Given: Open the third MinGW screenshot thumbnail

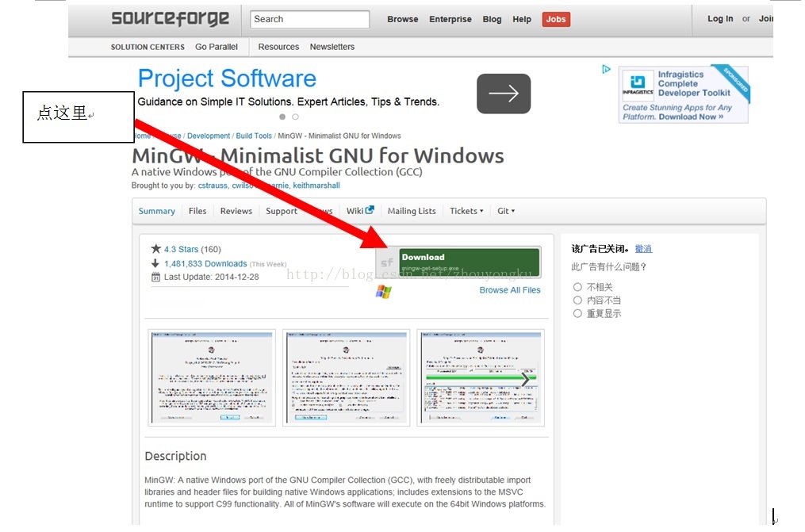Looking at the screenshot, I should [x=481, y=377].
